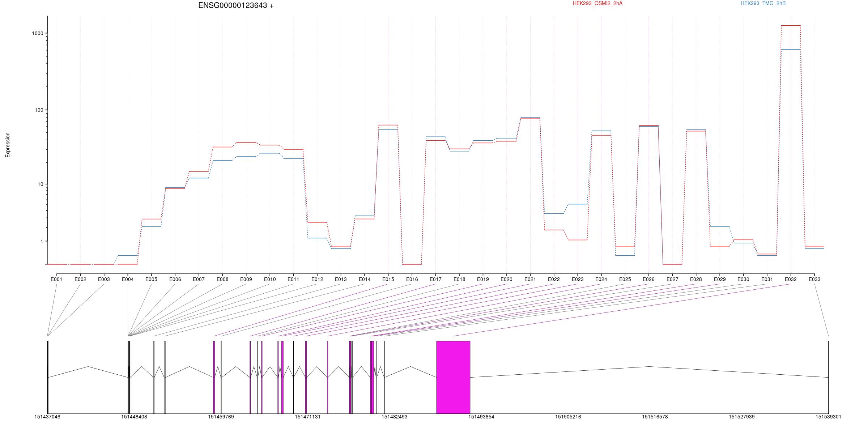Select the y-axis tick label 100
Screen dimensions: 868x434
pyautogui.click(x=39, y=110)
